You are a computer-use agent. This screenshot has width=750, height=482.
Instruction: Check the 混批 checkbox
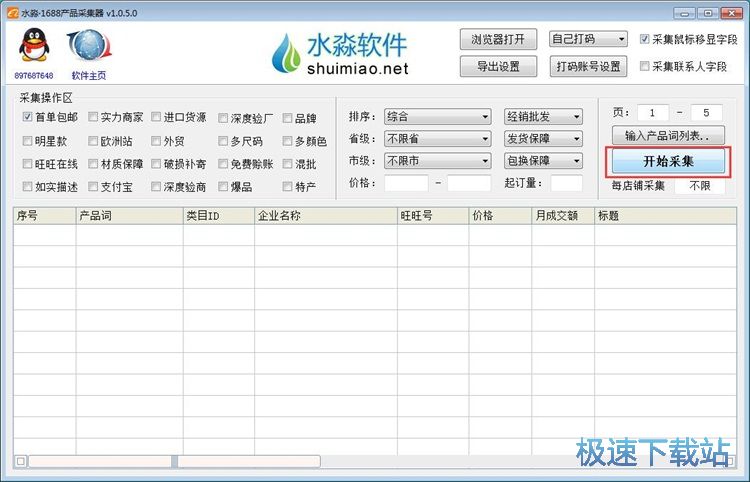coord(287,164)
